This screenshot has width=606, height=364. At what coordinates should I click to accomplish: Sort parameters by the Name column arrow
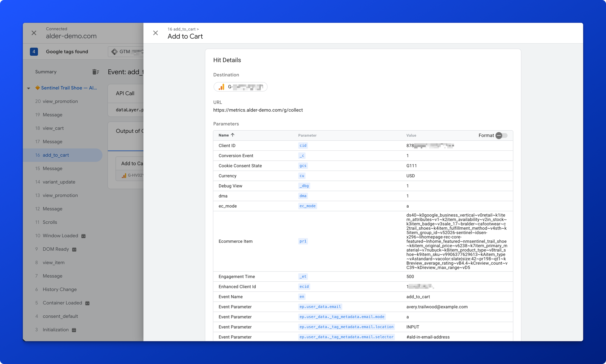point(233,135)
